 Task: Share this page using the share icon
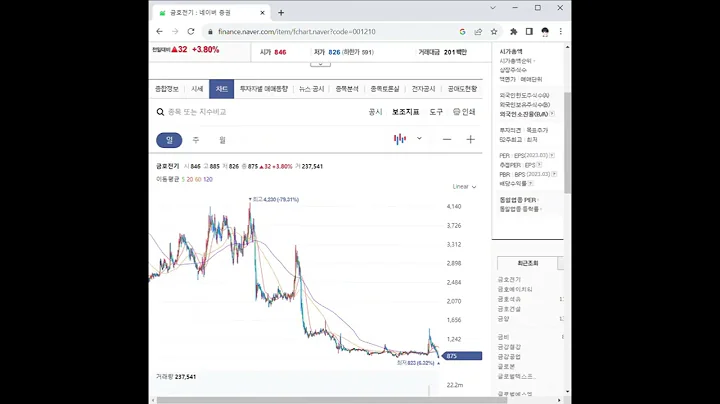pyautogui.click(x=478, y=32)
